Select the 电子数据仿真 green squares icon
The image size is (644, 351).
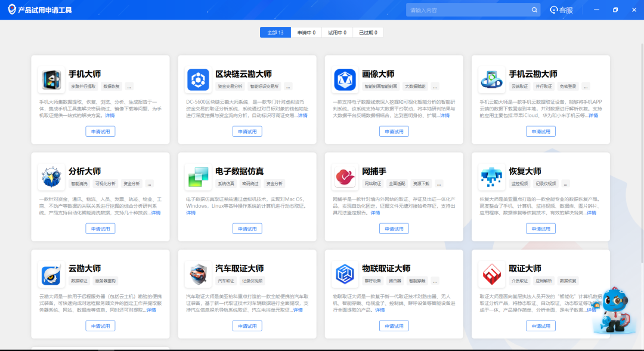[x=199, y=177]
